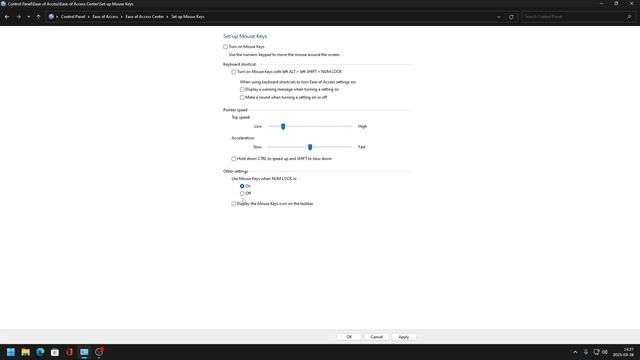Check Display a warning message option
Image resolution: width=640 pixels, height=360 pixels.
coord(242,89)
